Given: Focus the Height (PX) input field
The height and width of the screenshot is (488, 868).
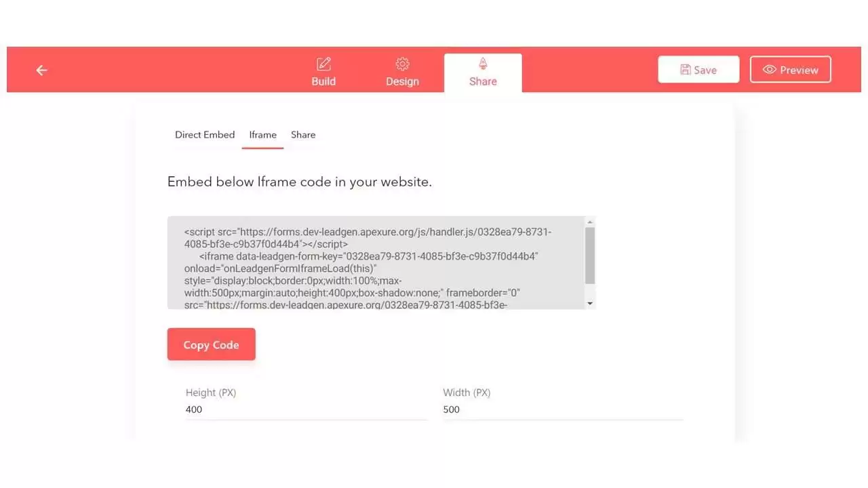Looking at the screenshot, I should pyautogui.click(x=305, y=409).
